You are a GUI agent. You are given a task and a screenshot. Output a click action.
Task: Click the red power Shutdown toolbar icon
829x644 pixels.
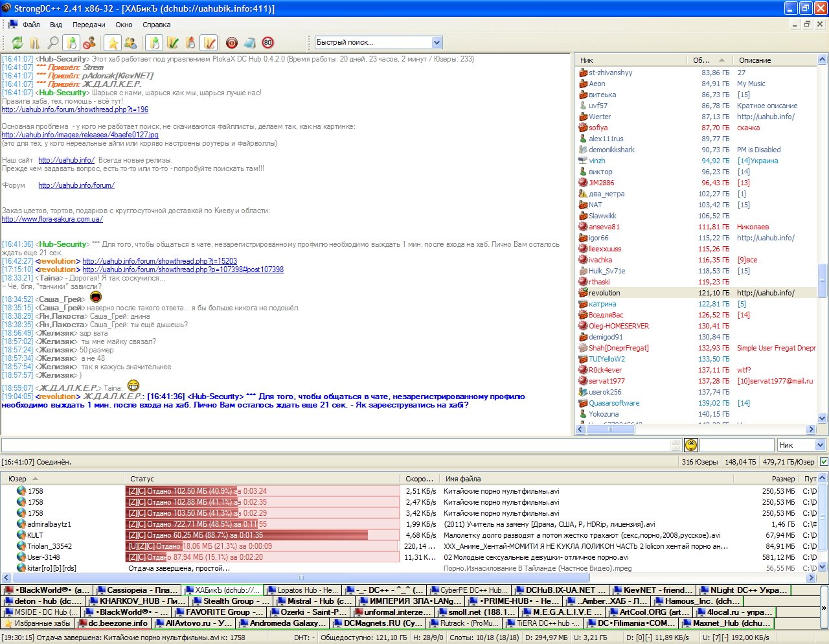click(231, 43)
